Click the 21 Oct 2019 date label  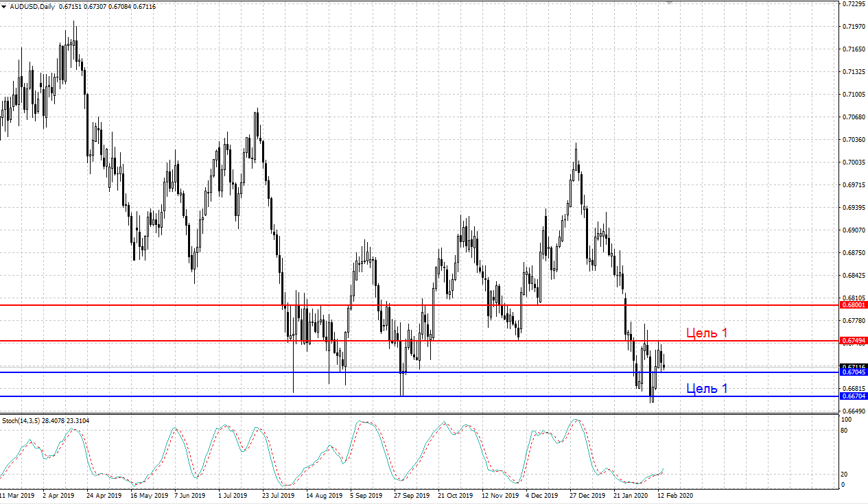coord(455,494)
